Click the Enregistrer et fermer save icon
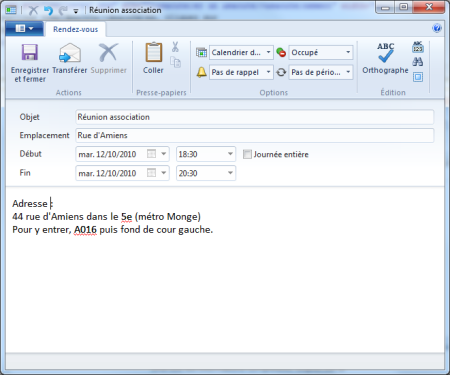This screenshot has height=375, width=450. 30,52
